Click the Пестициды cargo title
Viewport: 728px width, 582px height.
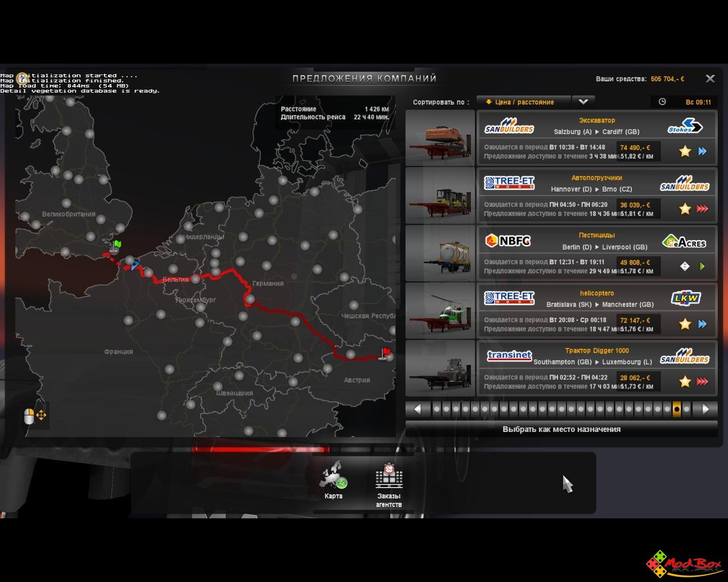pos(597,235)
